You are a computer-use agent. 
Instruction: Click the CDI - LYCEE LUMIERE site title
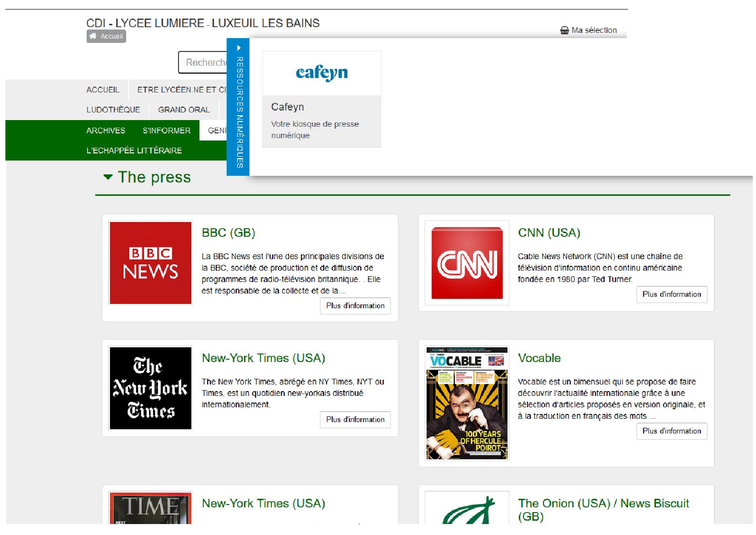(x=203, y=23)
